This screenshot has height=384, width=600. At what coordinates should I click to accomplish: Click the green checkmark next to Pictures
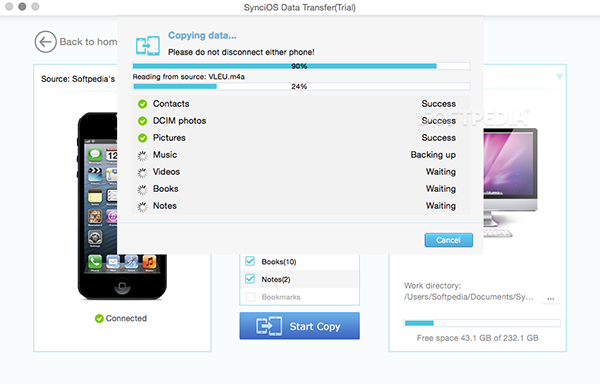coord(142,138)
